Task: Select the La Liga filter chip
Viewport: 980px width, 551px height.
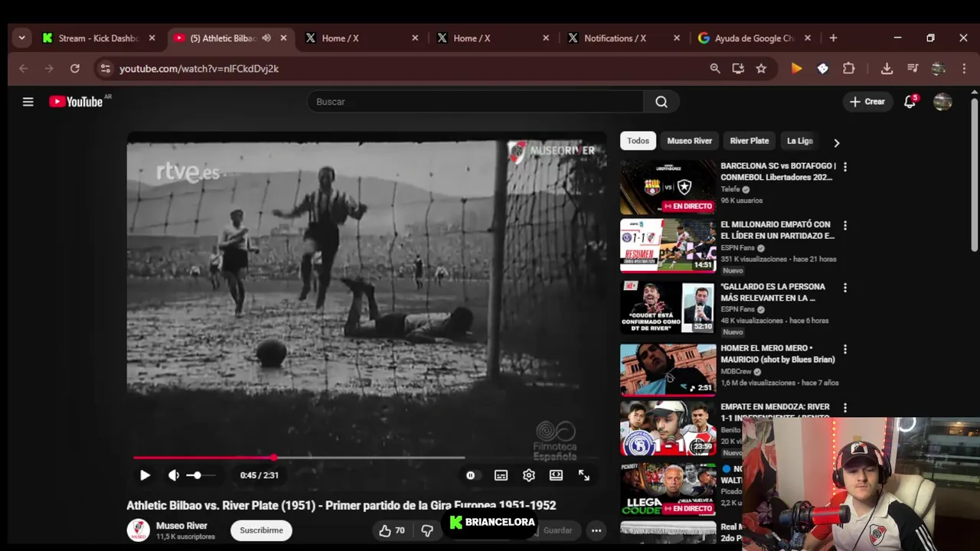Action: [x=799, y=141]
